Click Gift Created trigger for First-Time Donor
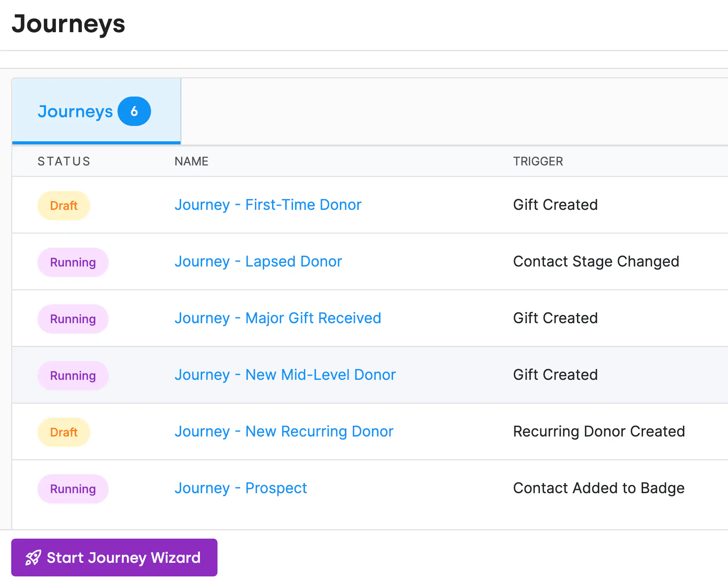The image size is (728, 582). pos(555,205)
